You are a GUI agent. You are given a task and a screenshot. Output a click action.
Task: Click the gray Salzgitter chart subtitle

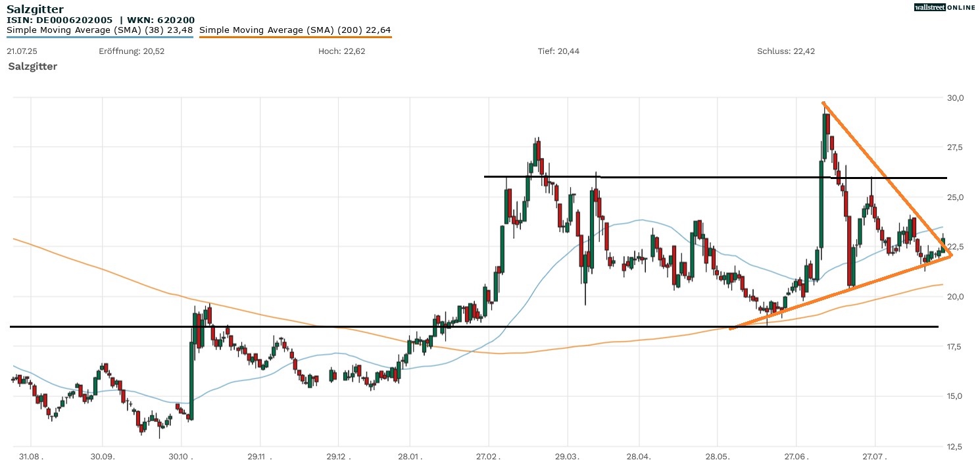[x=32, y=66]
